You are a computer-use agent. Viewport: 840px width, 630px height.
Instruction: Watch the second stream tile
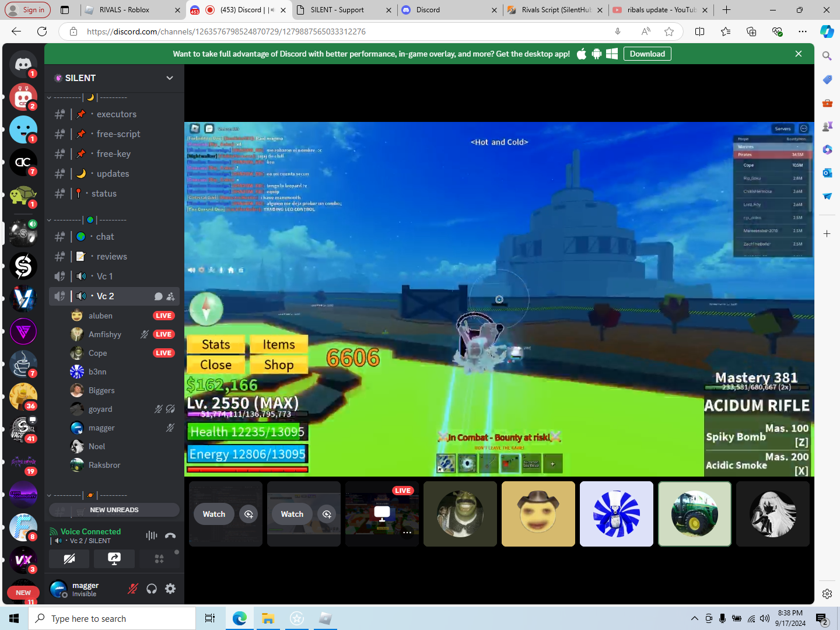(x=292, y=514)
